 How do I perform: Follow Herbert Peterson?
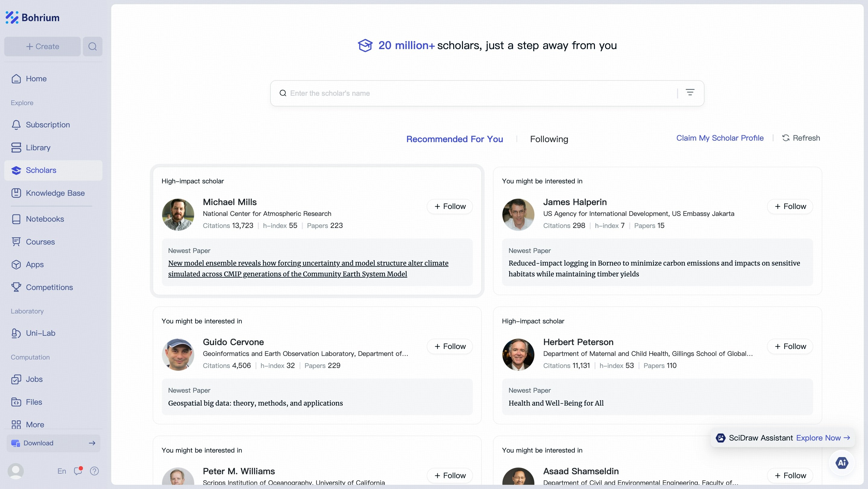click(x=790, y=346)
